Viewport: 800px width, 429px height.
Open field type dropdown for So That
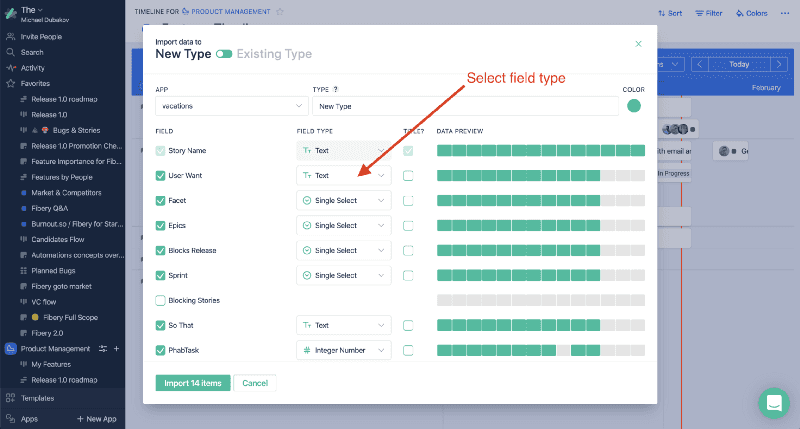344,325
